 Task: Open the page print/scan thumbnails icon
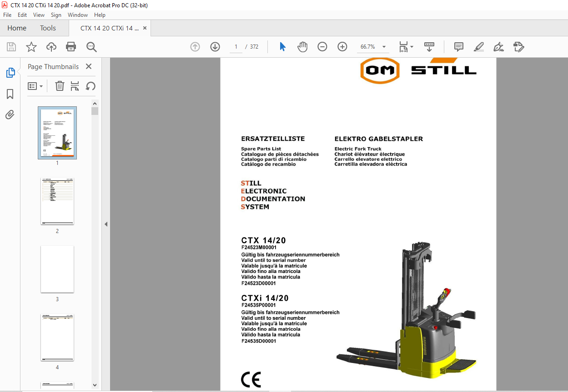point(75,86)
